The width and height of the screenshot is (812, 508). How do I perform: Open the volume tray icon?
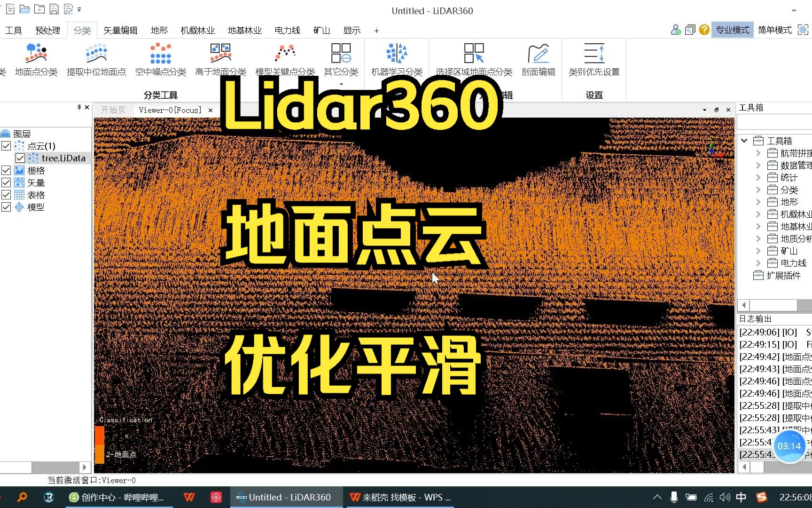pos(725,497)
